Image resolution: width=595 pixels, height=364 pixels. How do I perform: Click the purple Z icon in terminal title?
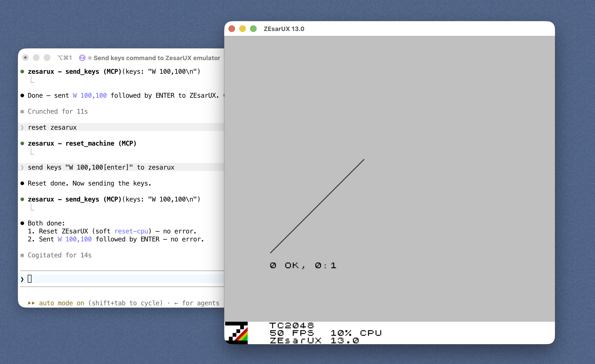(x=82, y=58)
